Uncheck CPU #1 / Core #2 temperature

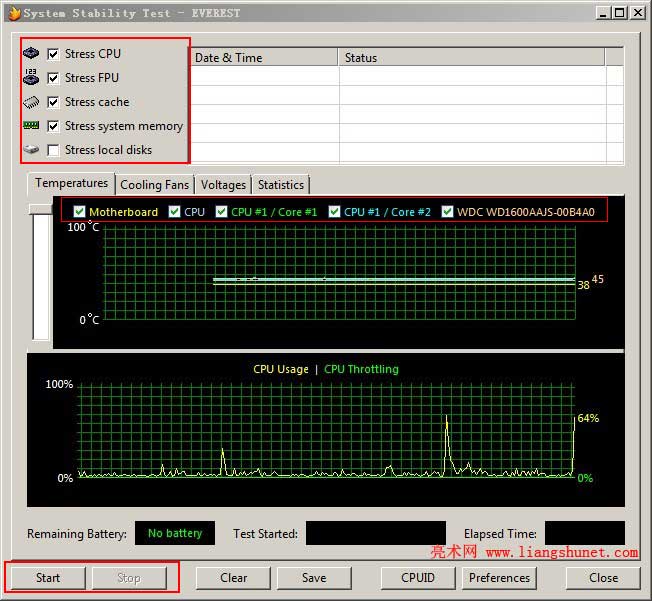pyautogui.click(x=334, y=212)
